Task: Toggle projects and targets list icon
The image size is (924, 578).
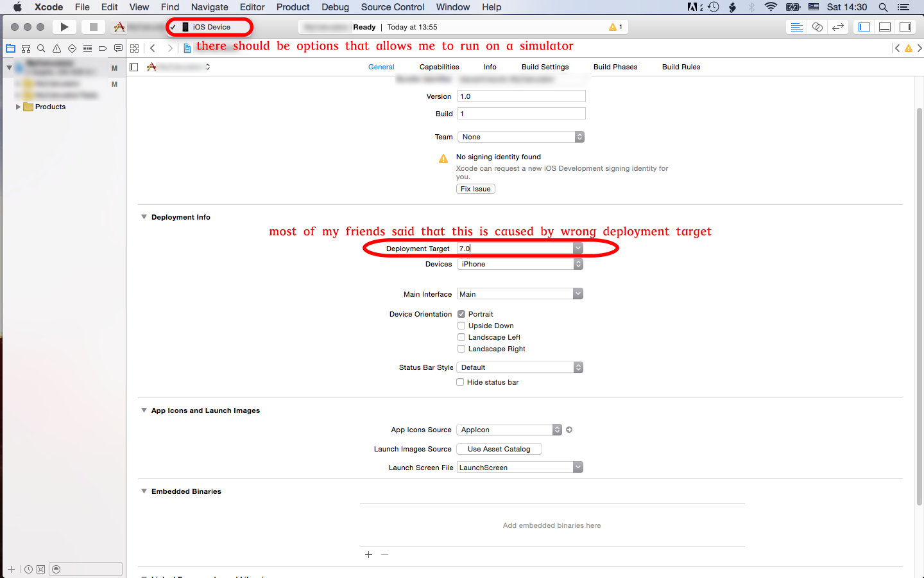Action: click(x=133, y=67)
